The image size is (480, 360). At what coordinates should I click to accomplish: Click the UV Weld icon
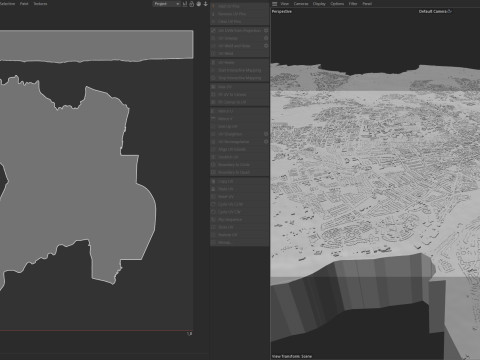click(x=214, y=54)
